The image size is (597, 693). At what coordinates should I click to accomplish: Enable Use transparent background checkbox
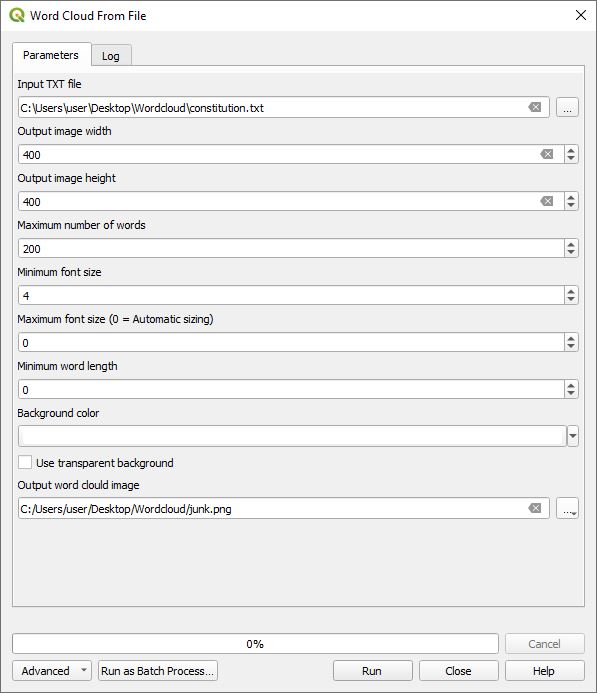coord(25,462)
